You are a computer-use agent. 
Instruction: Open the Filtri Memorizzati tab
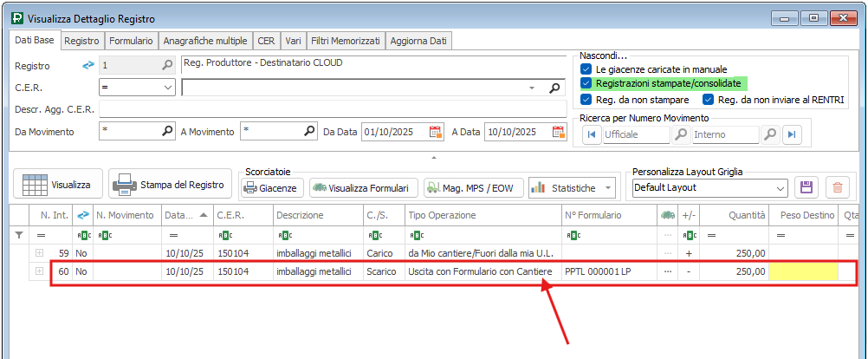pyautogui.click(x=346, y=41)
